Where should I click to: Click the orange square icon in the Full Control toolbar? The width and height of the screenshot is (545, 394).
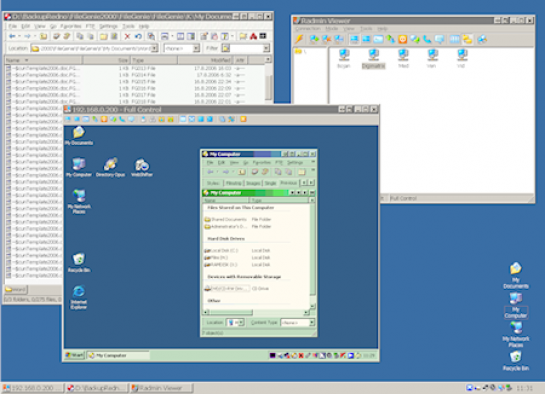pos(243,119)
